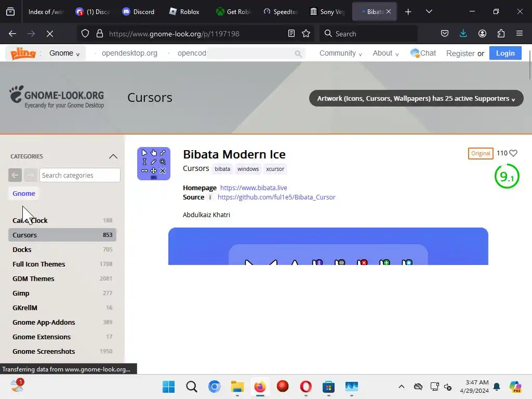The width and height of the screenshot is (532, 399).
Task: Open the Chat link
Action: pyautogui.click(x=423, y=54)
